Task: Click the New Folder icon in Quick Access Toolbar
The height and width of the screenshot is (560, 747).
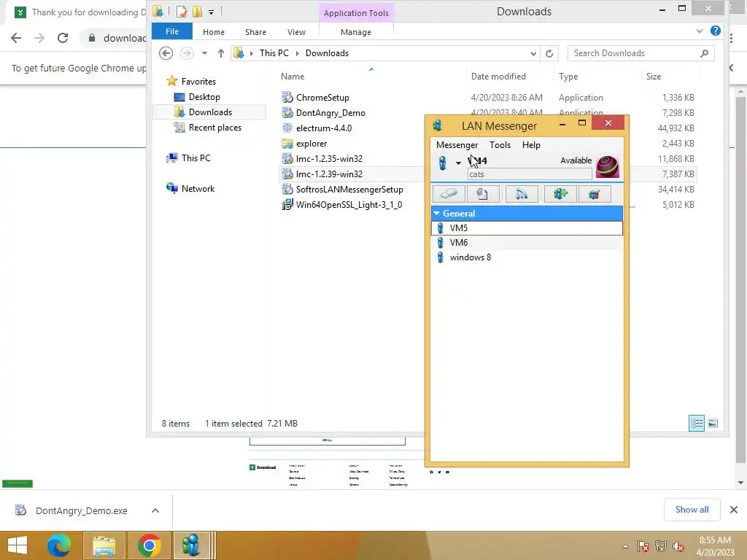Action: tap(197, 12)
